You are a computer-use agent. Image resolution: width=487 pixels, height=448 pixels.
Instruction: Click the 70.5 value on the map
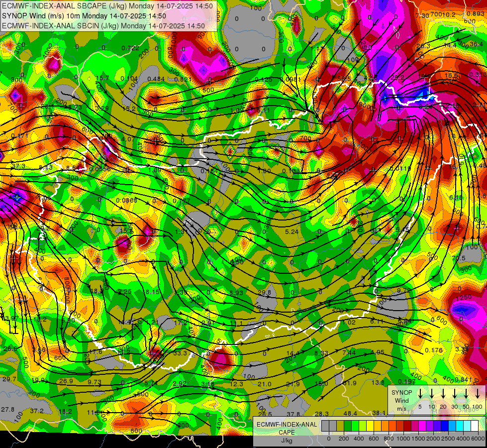[x=459, y=258]
